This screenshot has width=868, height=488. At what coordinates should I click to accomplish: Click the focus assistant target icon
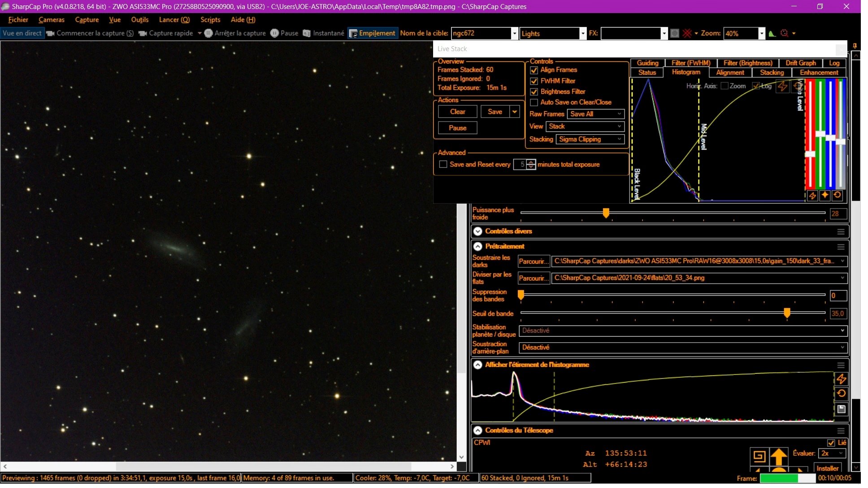[x=784, y=33]
